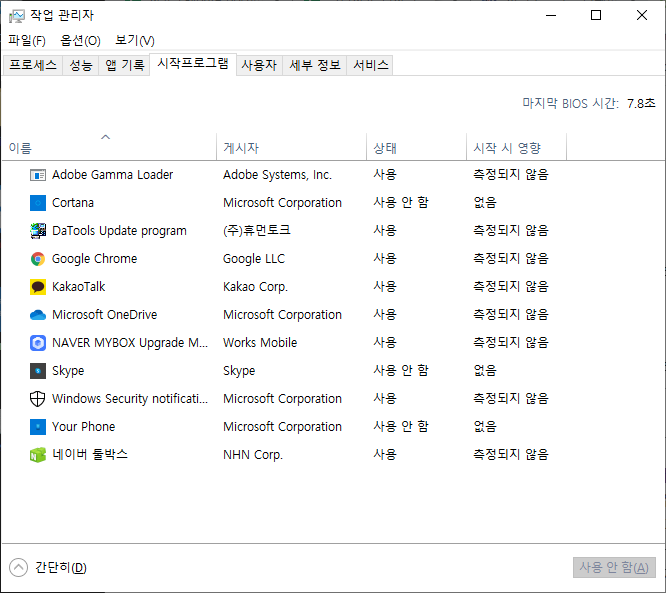This screenshot has width=666, height=593.
Task: Select the Your Phone row name
Action: (x=83, y=426)
